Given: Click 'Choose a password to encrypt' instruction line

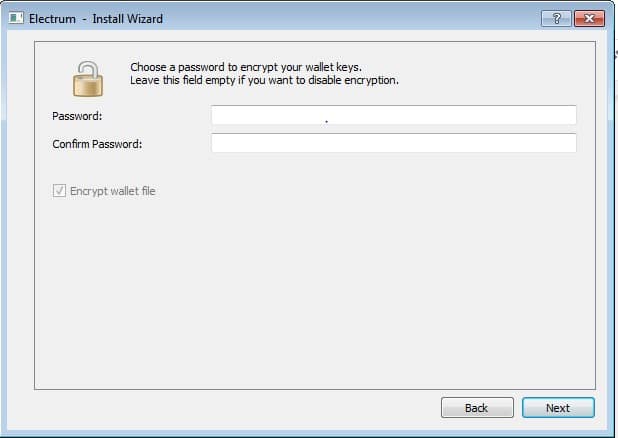Looking at the screenshot, I should (246, 67).
